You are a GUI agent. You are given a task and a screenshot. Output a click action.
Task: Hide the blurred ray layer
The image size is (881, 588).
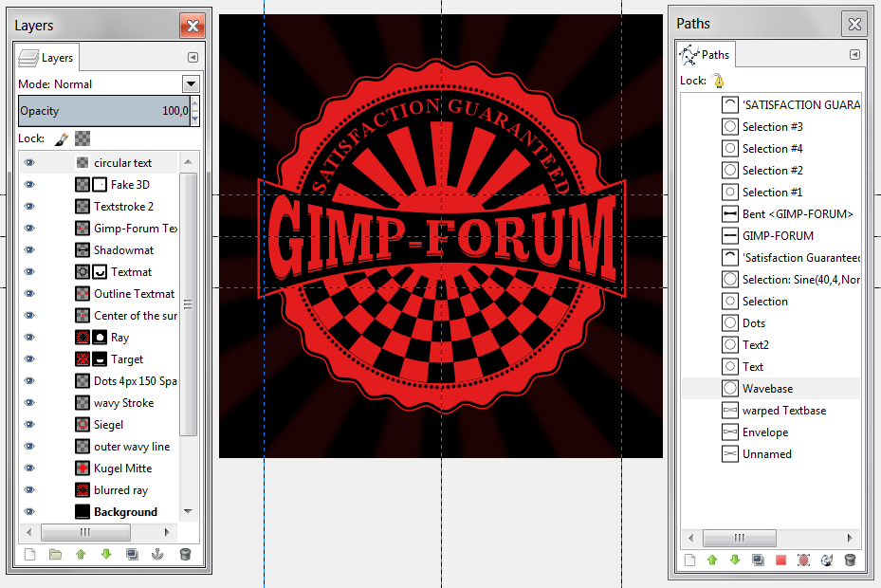tap(29, 490)
